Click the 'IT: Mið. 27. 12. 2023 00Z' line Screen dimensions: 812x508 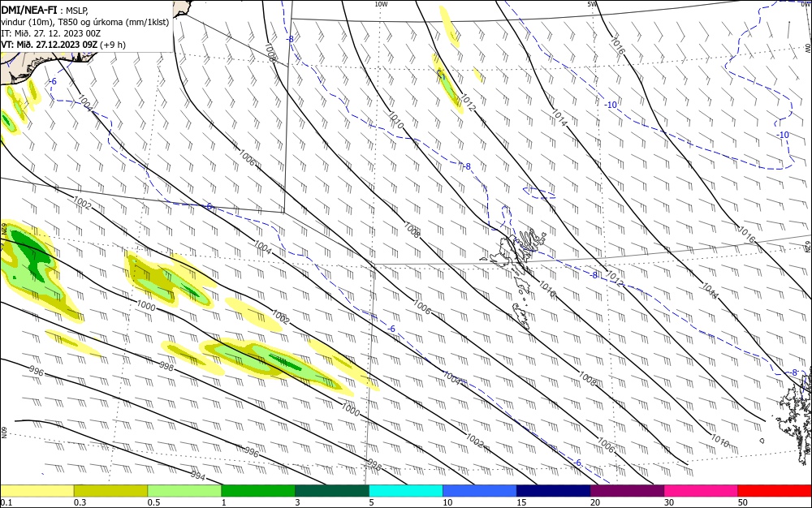pyautogui.click(x=50, y=33)
